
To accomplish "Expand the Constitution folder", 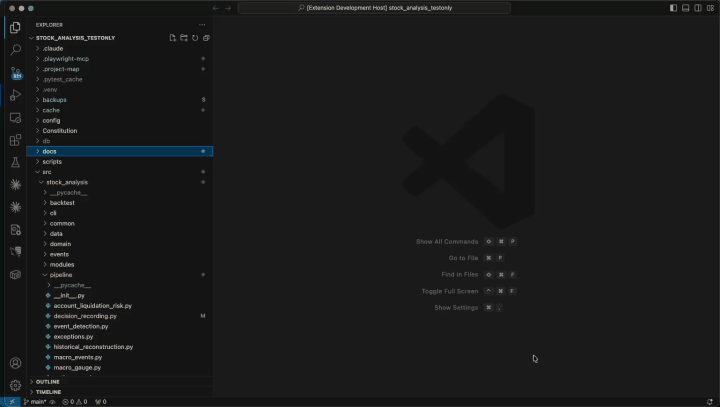I will tap(119, 130).
